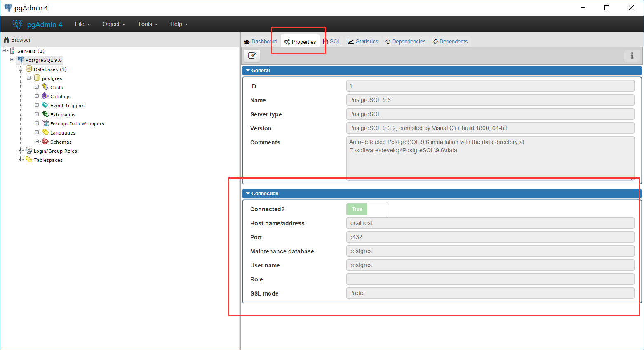The width and height of the screenshot is (644, 350).
Task: Collapse the Connection section header
Action: coord(442,194)
